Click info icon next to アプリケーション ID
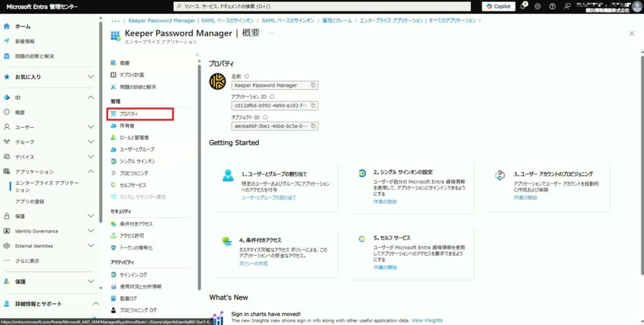 pyautogui.click(x=272, y=97)
